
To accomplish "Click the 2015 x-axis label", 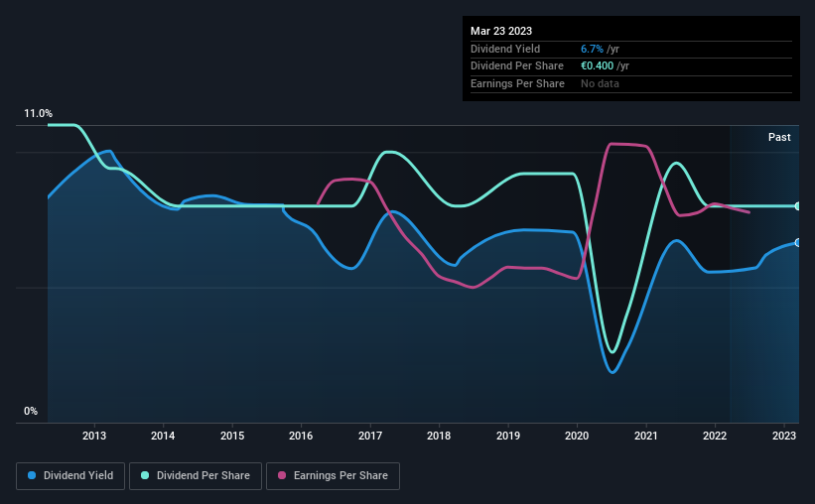I will pyautogui.click(x=232, y=436).
